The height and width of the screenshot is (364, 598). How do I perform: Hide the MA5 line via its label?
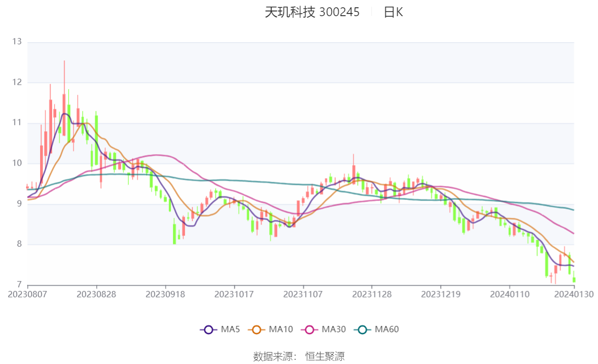230,329
